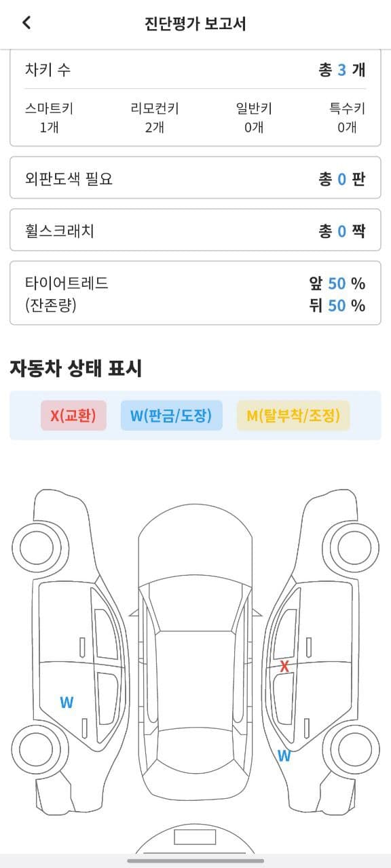Select the W marker on the left side view
This screenshot has width=391, height=868.
point(67,703)
